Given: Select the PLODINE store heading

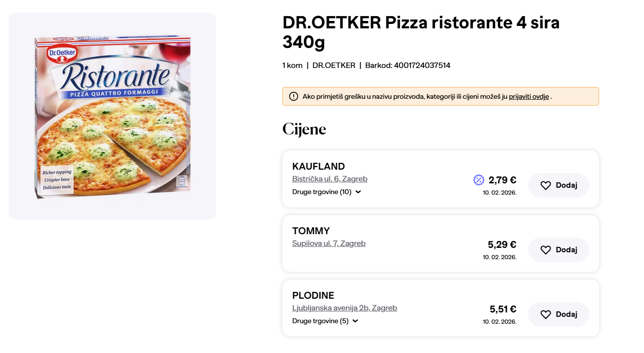Looking at the screenshot, I should [313, 295].
